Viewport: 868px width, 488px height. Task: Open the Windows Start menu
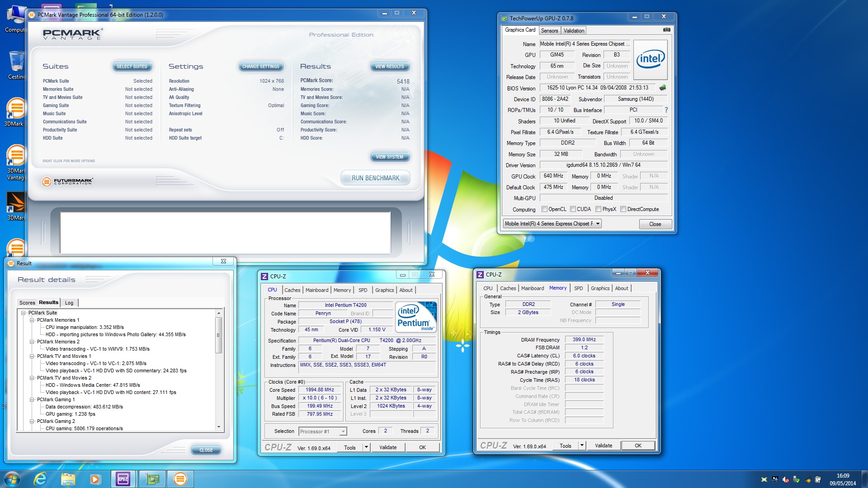(12, 479)
